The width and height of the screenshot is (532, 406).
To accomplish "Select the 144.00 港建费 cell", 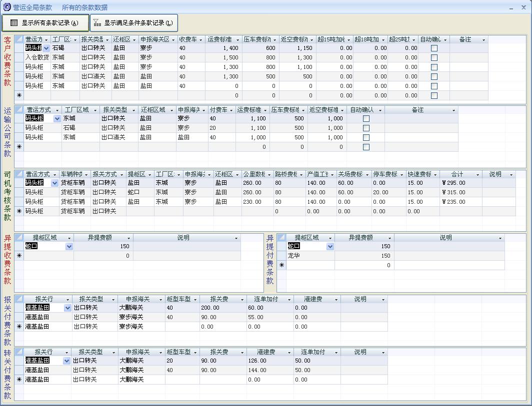I will pyautogui.click(x=269, y=370).
